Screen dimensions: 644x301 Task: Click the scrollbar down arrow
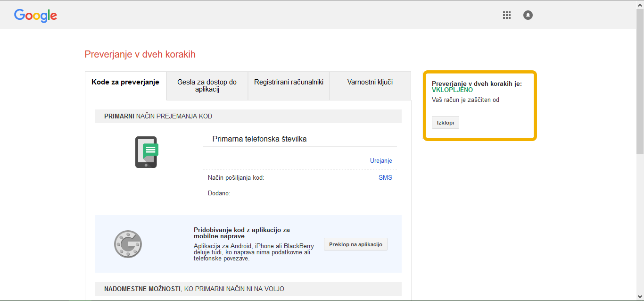click(x=640, y=296)
